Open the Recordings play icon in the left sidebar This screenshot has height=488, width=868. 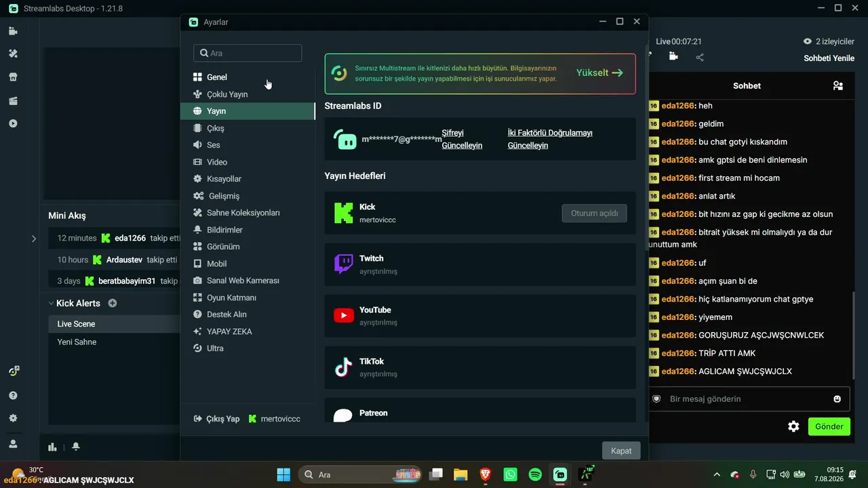click(x=13, y=123)
